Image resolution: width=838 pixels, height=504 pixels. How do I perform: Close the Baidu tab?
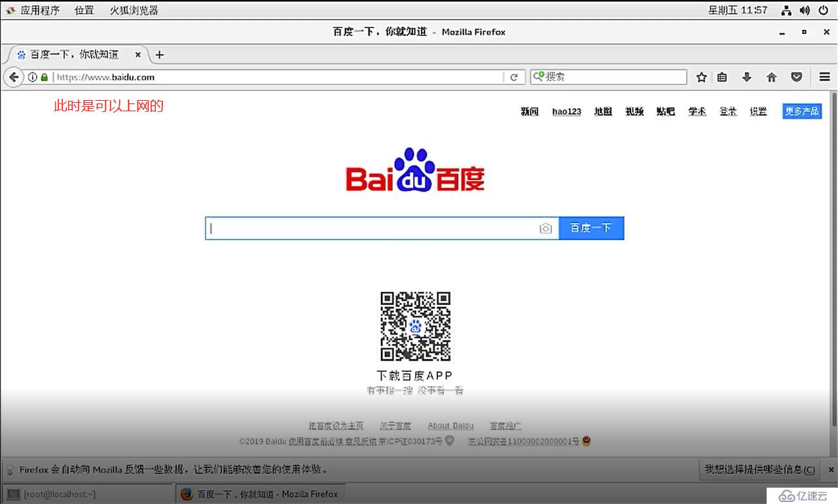coord(137,54)
